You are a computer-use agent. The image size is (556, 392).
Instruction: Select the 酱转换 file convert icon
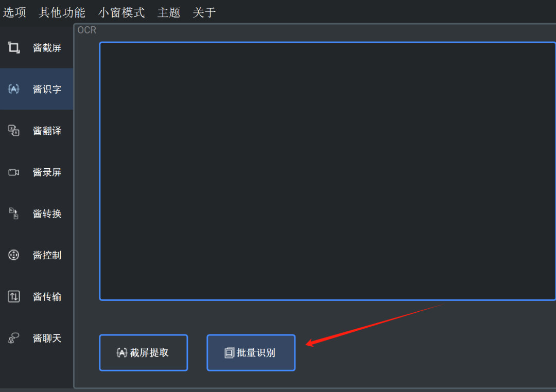tap(14, 213)
